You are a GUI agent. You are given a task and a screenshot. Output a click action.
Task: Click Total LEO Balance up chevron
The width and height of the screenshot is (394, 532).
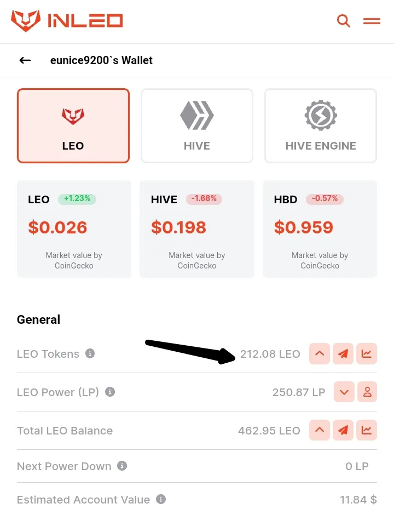click(320, 430)
